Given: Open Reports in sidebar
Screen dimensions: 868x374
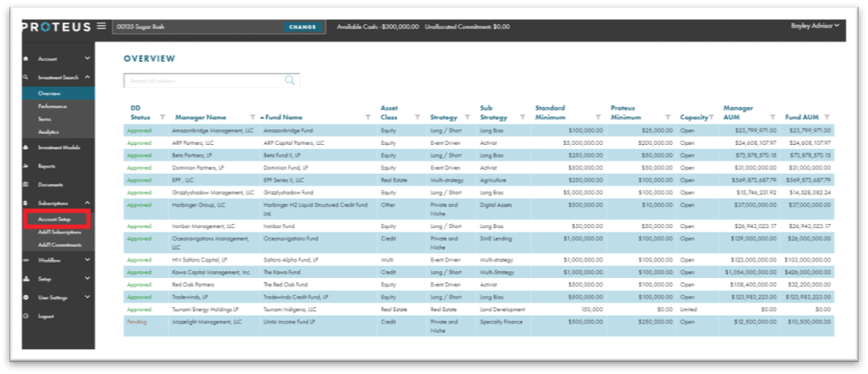Looking at the screenshot, I should [x=46, y=166].
